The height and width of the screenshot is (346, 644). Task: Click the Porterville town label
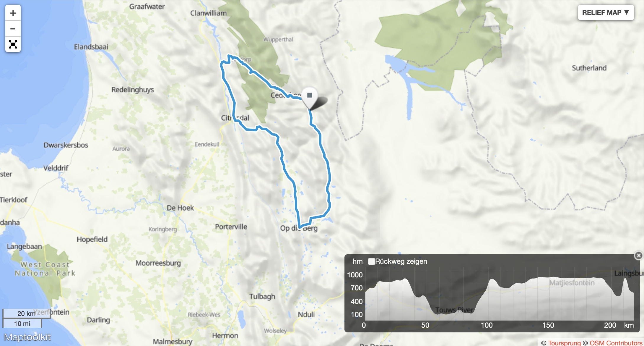point(231,227)
